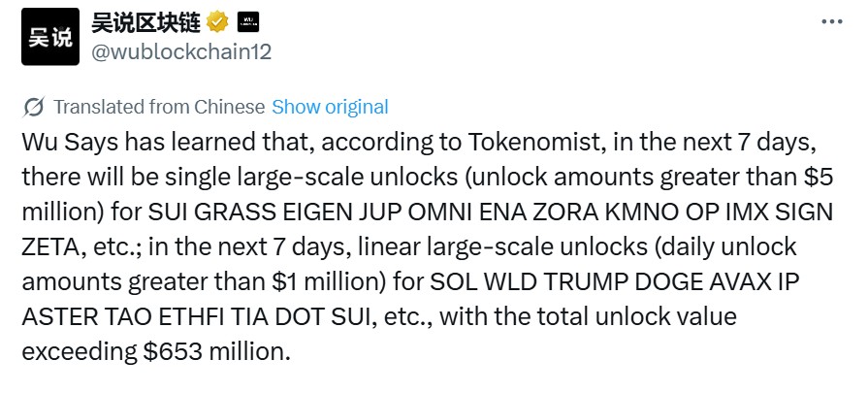Click the 'Translated from Chinese' label
This screenshot has height=393, width=868.
(x=159, y=107)
